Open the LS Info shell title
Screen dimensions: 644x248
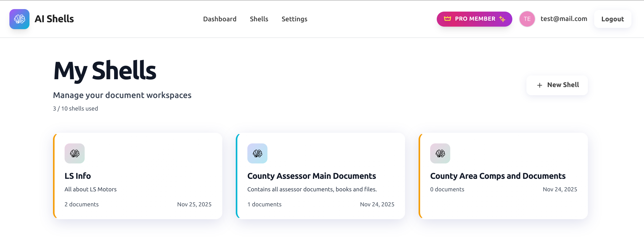pyautogui.click(x=78, y=176)
